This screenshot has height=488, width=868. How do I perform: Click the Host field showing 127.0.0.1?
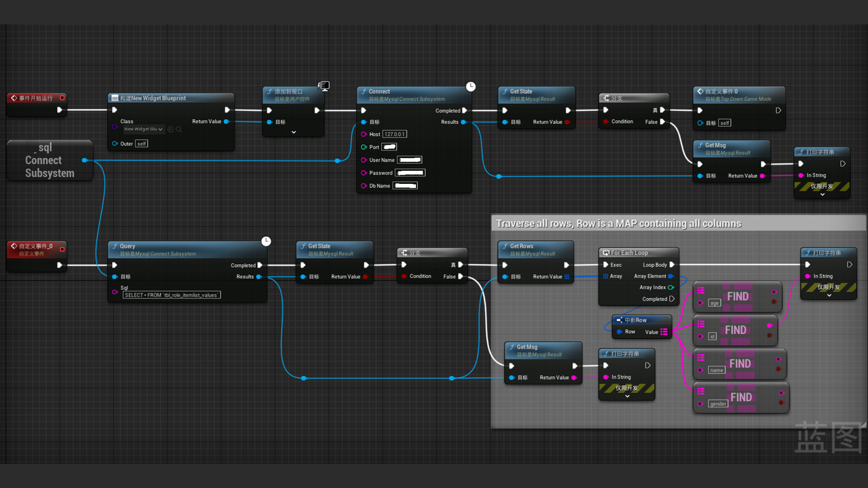(395, 134)
